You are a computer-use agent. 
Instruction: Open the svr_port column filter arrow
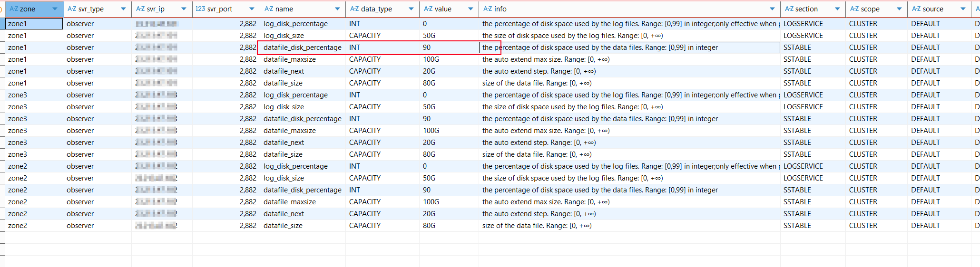point(252,9)
